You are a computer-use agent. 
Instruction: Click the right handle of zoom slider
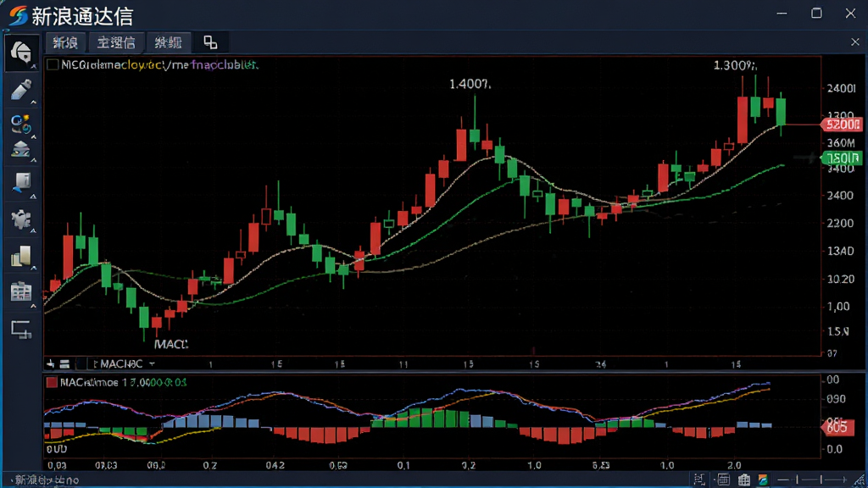click(821, 480)
